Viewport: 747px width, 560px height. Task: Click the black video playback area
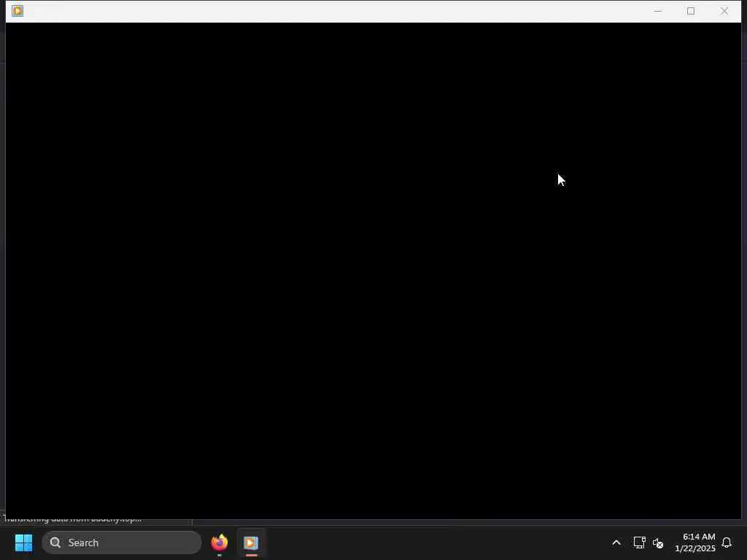pyautogui.click(x=373, y=271)
